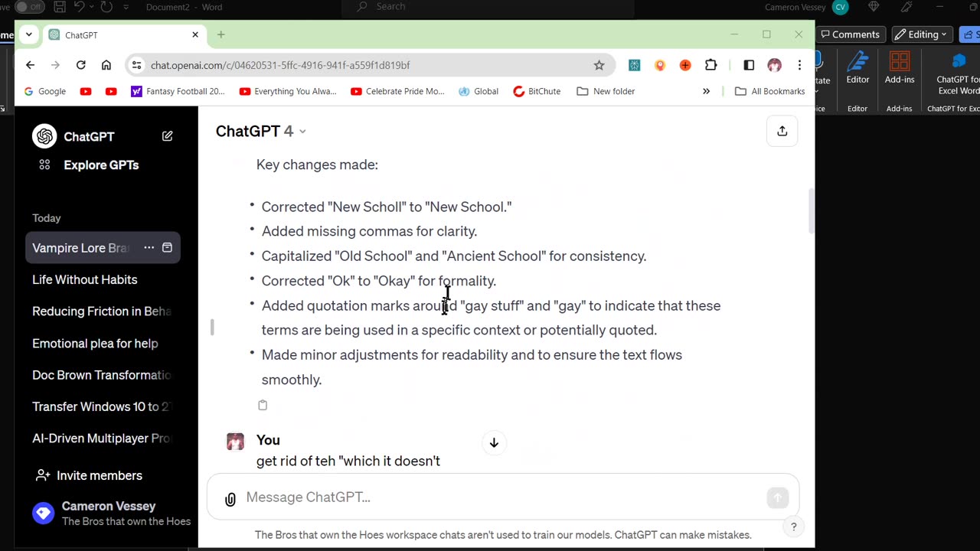Open the Google bookmark

tap(45, 91)
